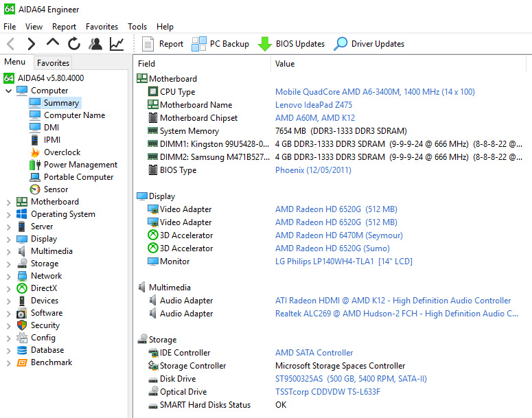The height and width of the screenshot is (418, 532).
Task: Expand the Display tree node
Action: pos(9,239)
